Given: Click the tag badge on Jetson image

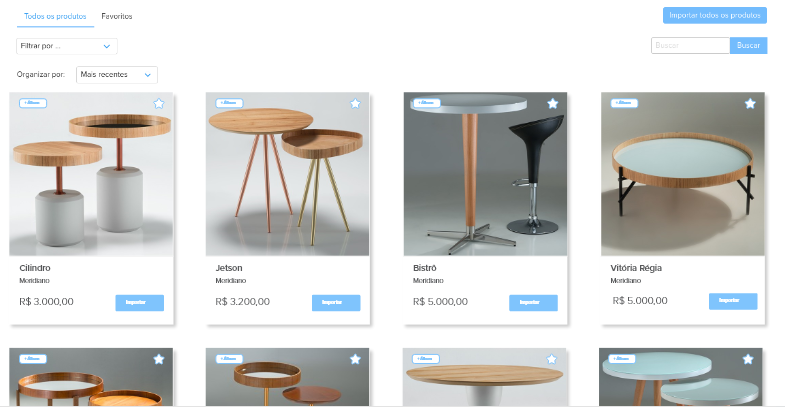Looking at the screenshot, I should click(229, 103).
